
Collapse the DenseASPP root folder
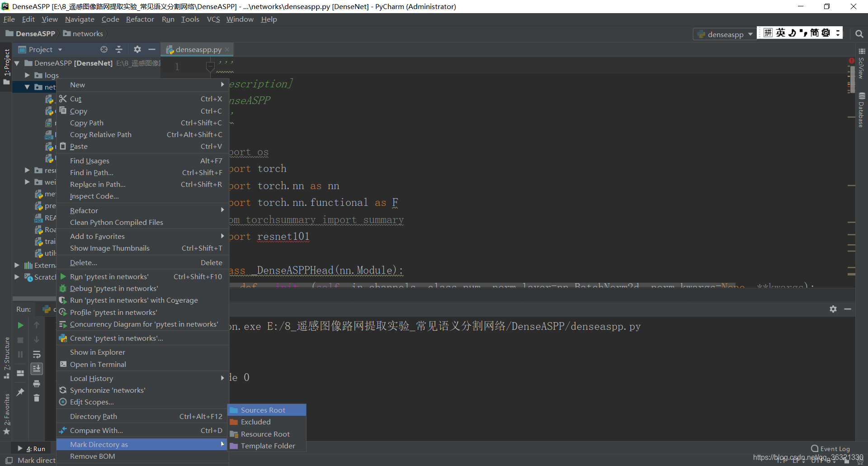coord(17,63)
